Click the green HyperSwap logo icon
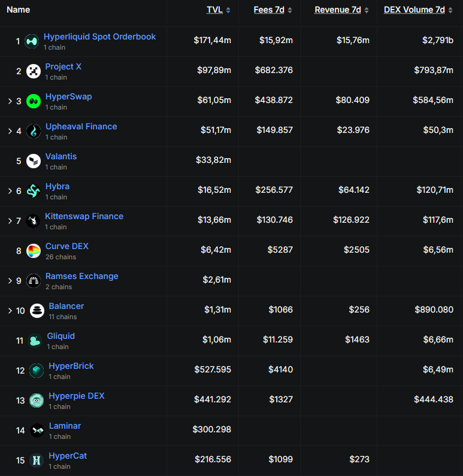The width and height of the screenshot is (463, 476). (34, 101)
